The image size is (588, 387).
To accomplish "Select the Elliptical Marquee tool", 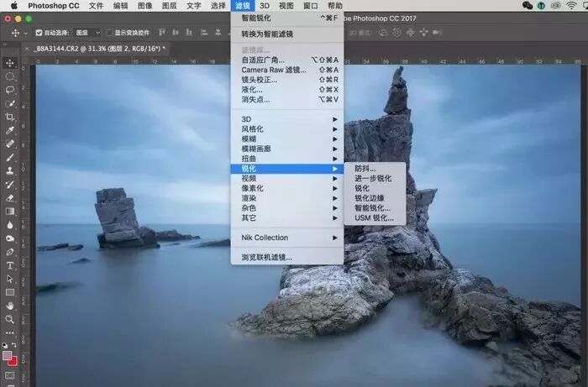I will (x=10, y=76).
